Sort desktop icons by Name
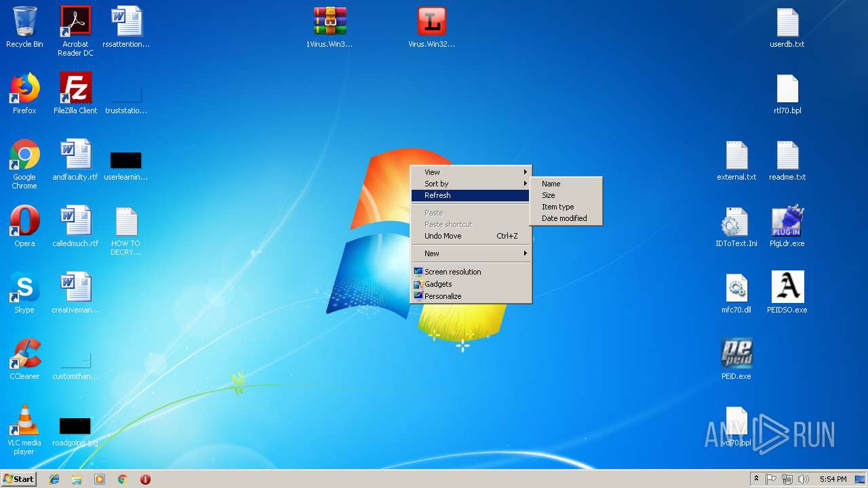The width and height of the screenshot is (868, 488). point(566,184)
